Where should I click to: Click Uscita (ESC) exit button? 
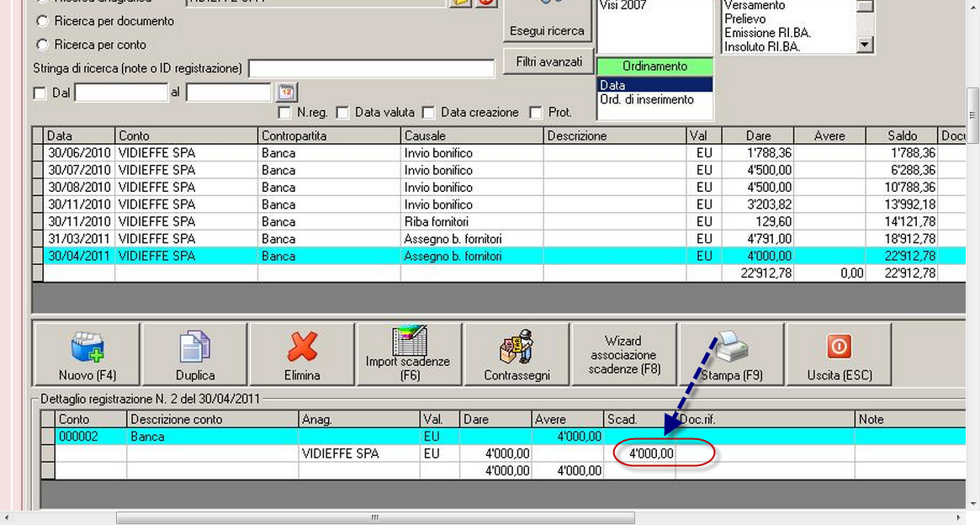point(839,353)
